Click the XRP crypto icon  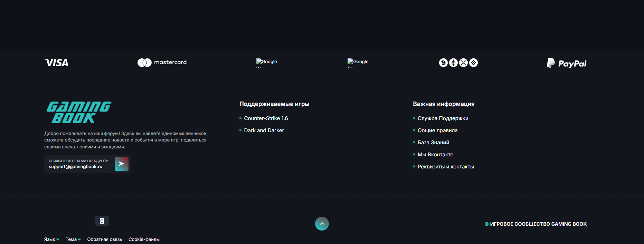point(463,62)
